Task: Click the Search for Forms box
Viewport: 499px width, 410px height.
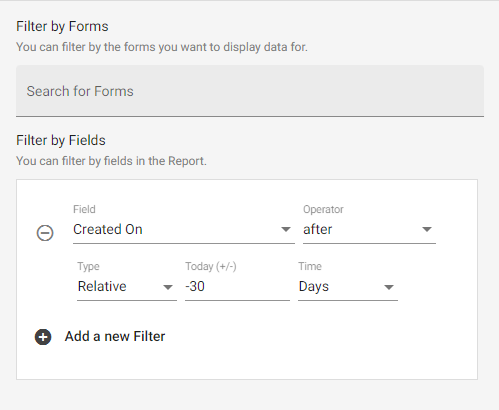Action: pos(250,91)
